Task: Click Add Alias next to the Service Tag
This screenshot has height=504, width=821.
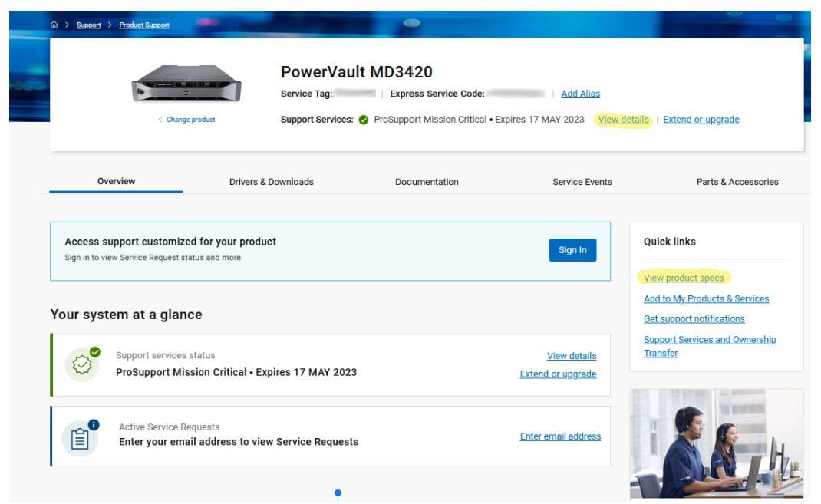Action: pyautogui.click(x=581, y=93)
